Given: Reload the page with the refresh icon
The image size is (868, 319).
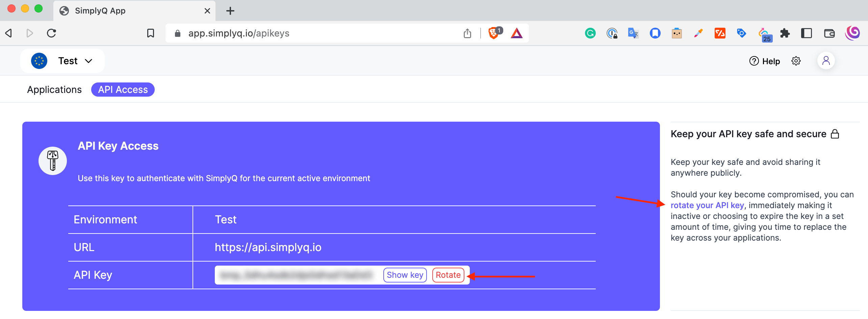Looking at the screenshot, I should 51,33.
